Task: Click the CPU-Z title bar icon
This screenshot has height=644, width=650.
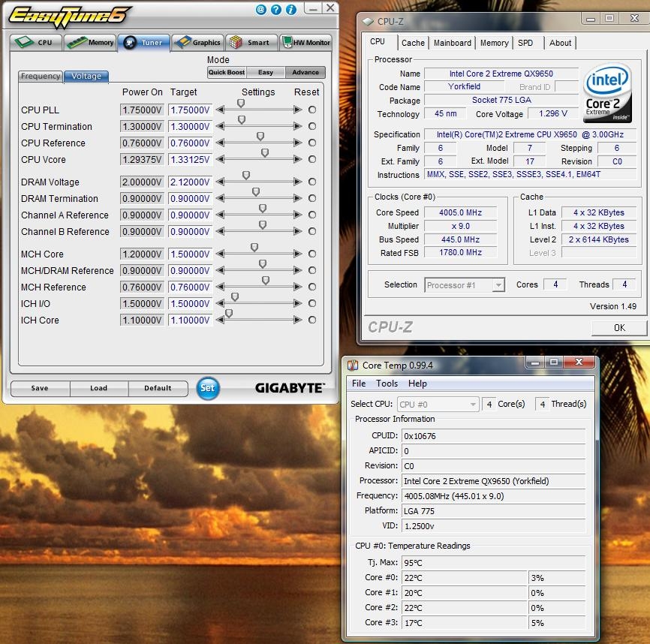Action: [x=368, y=21]
